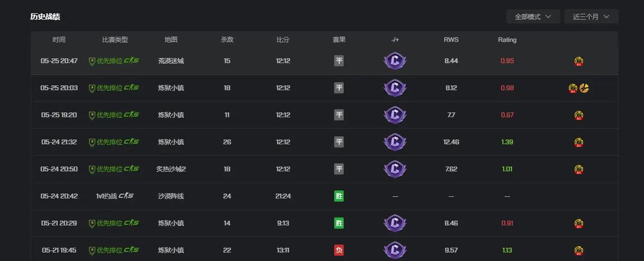644x261 pixels.
Task: Open the 05-24 20:42 1v1约战 match row
Action: (x=324, y=196)
